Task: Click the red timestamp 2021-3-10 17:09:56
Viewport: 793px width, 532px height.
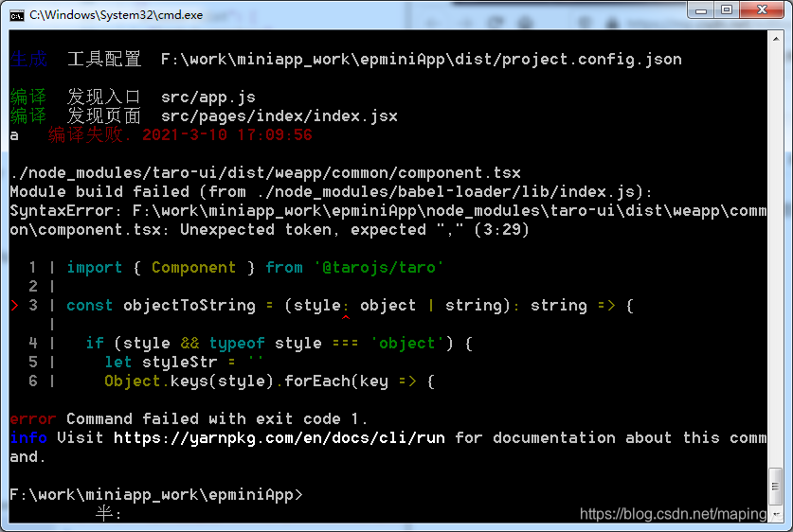Action: [x=227, y=135]
